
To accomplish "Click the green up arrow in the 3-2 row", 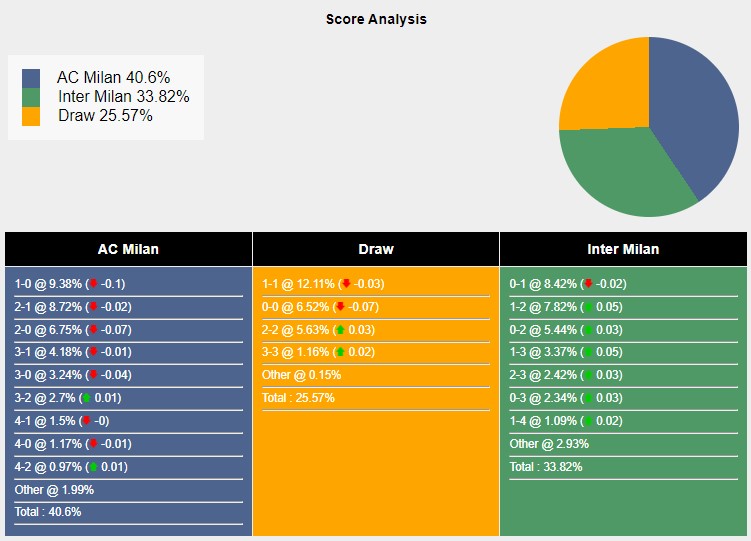I will 86,397.
